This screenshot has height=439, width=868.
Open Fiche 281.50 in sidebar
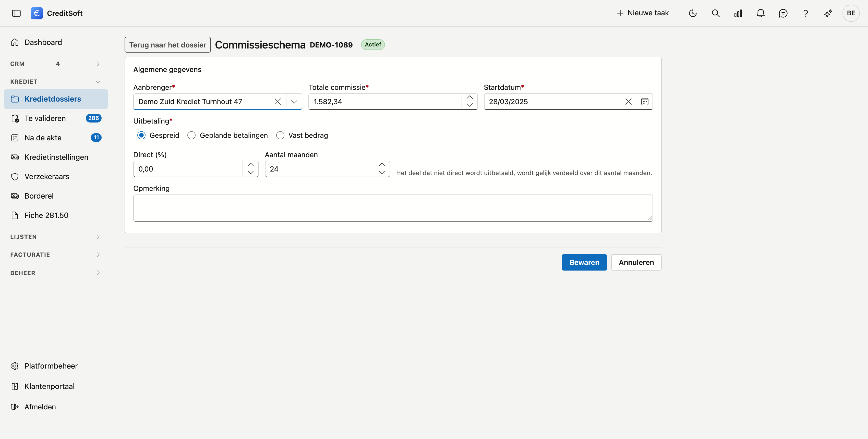[x=56, y=215]
